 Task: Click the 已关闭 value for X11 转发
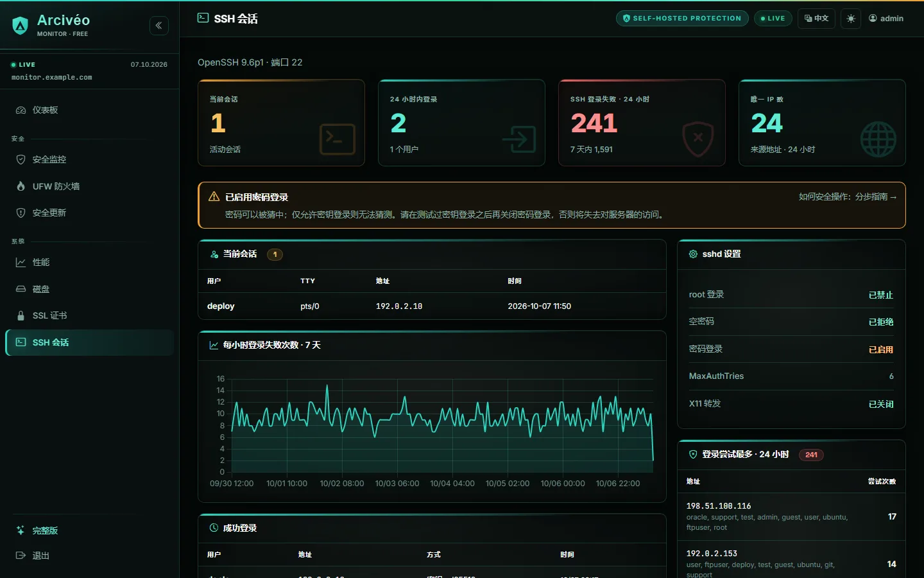[881, 404]
